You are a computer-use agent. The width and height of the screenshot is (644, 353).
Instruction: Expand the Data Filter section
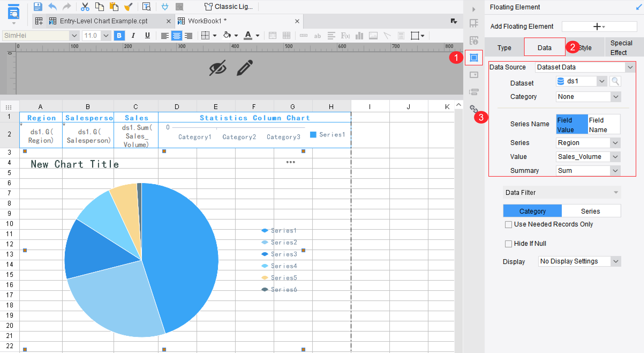pyautogui.click(x=562, y=192)
